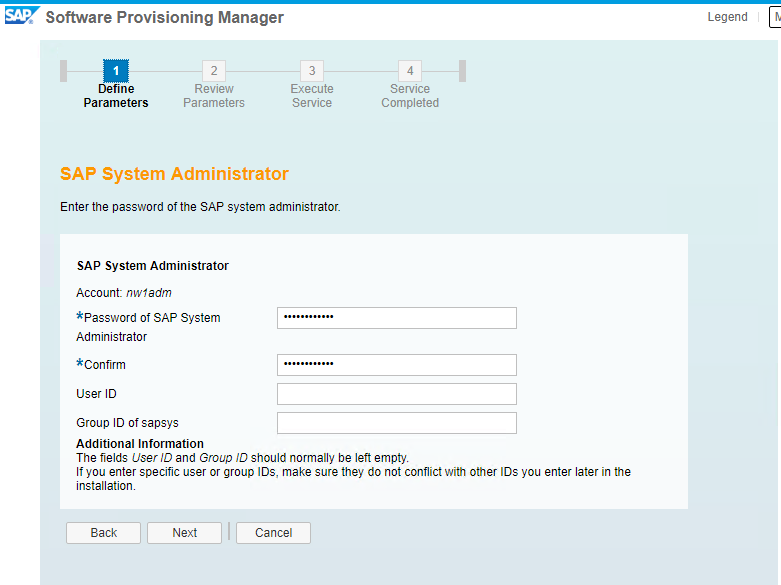Click the Confirm field label
Screen dimensions: 781x585
tap(101, 365)
